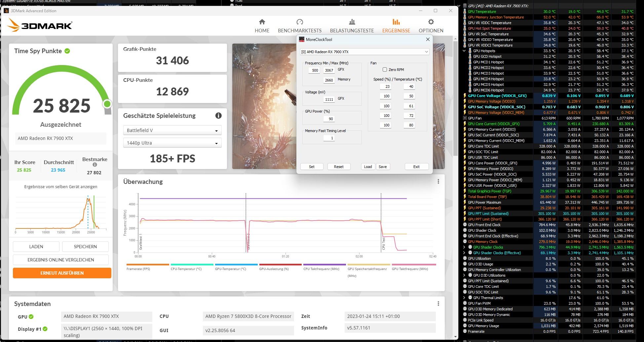Open the ERGEBNISSE tab
The width and height of the screenshot is (644, 342).
tap(396, 26)
